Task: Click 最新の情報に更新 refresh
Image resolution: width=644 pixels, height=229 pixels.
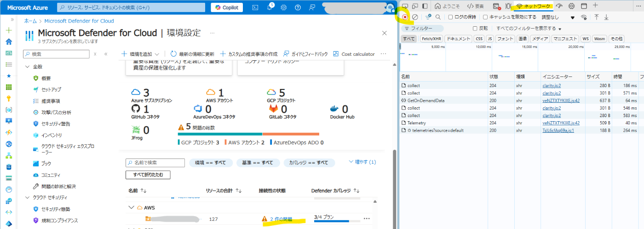Action: tap(192, 54)
